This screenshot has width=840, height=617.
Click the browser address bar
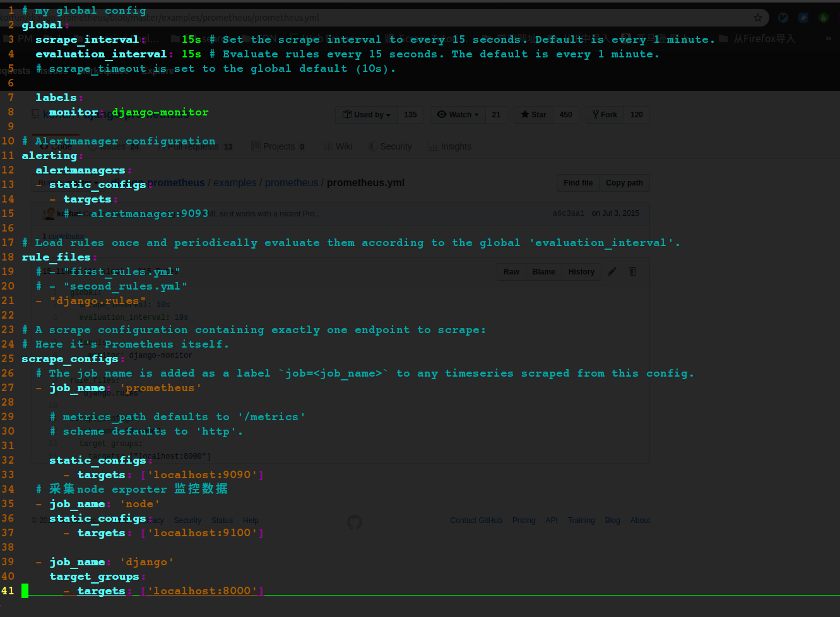click(x=379, y=18)
